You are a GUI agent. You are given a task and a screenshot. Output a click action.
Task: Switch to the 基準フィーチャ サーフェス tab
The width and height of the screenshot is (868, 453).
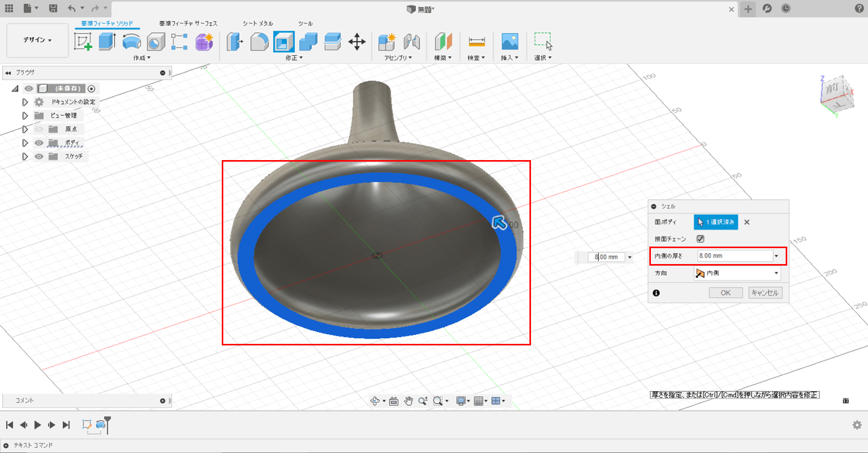[x=188, y=24]
